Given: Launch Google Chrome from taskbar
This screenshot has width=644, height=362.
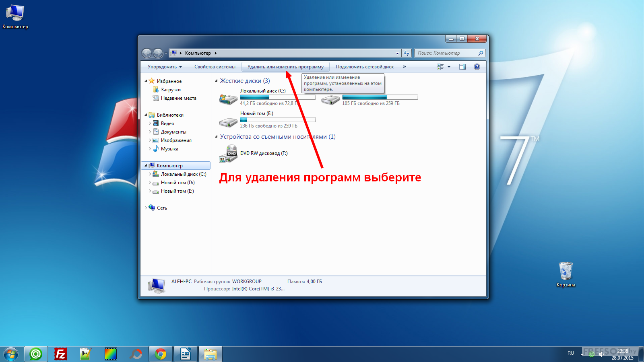Looking at the screenshot, I should [x=161, y=354].
